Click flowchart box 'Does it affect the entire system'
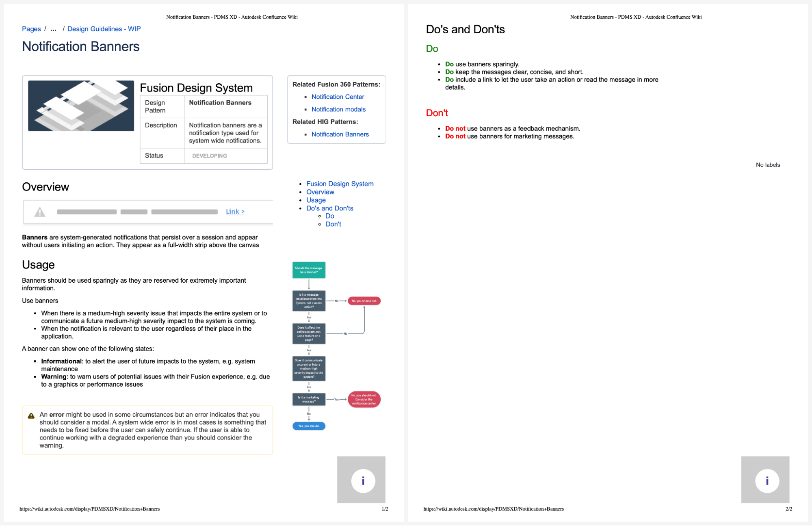 tap(309, 334)
